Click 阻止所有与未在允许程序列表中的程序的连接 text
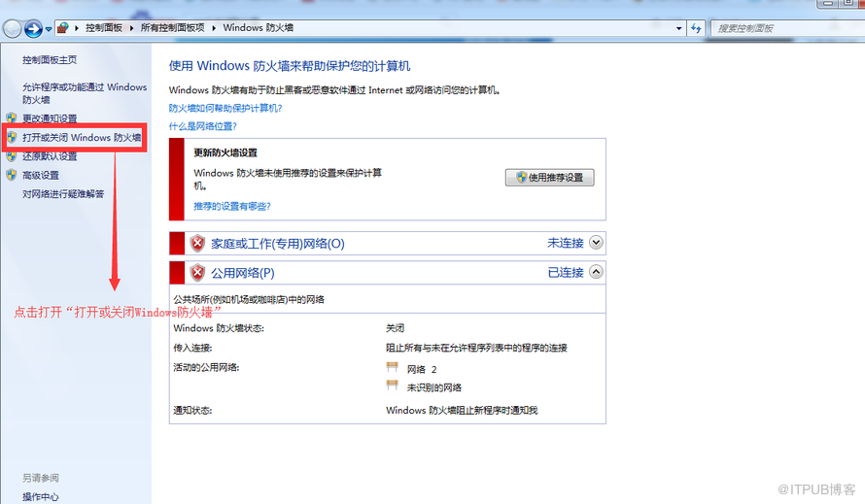 point(476,348)
